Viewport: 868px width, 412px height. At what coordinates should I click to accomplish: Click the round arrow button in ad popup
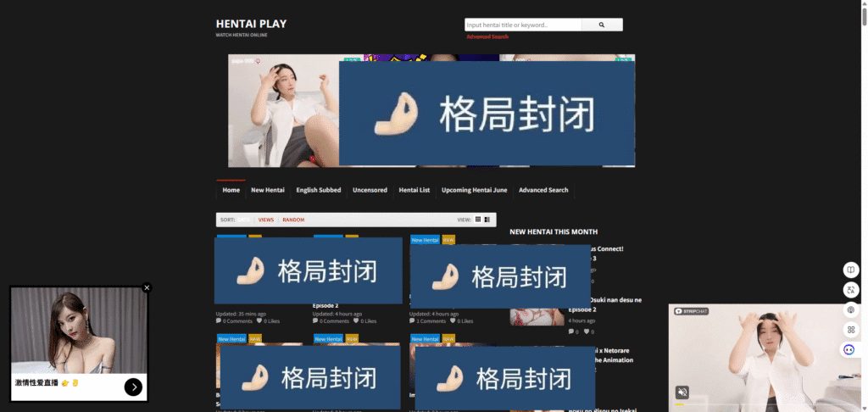133,387
